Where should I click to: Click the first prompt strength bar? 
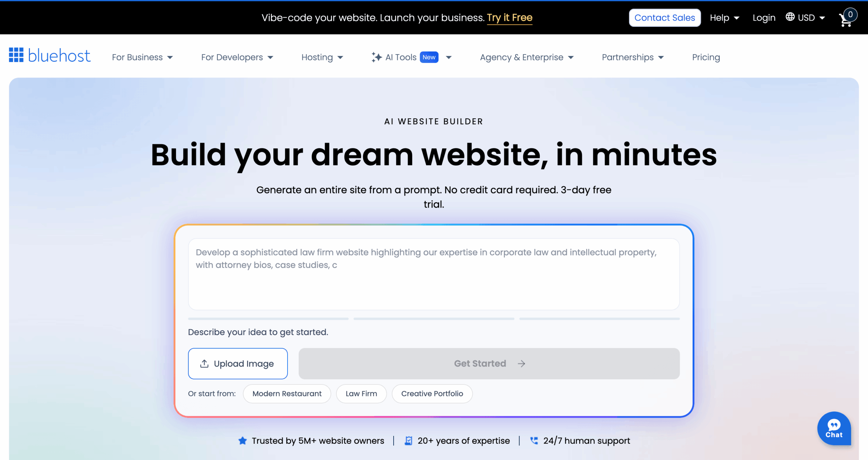(x=268, y=319)
